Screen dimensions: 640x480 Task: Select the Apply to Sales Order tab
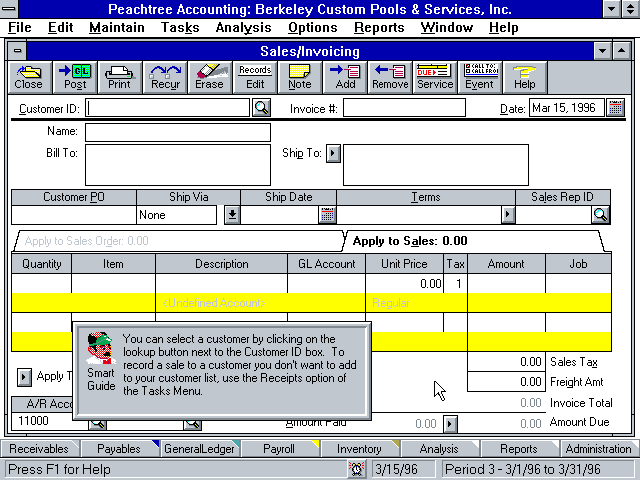click(x=178, y=241)
